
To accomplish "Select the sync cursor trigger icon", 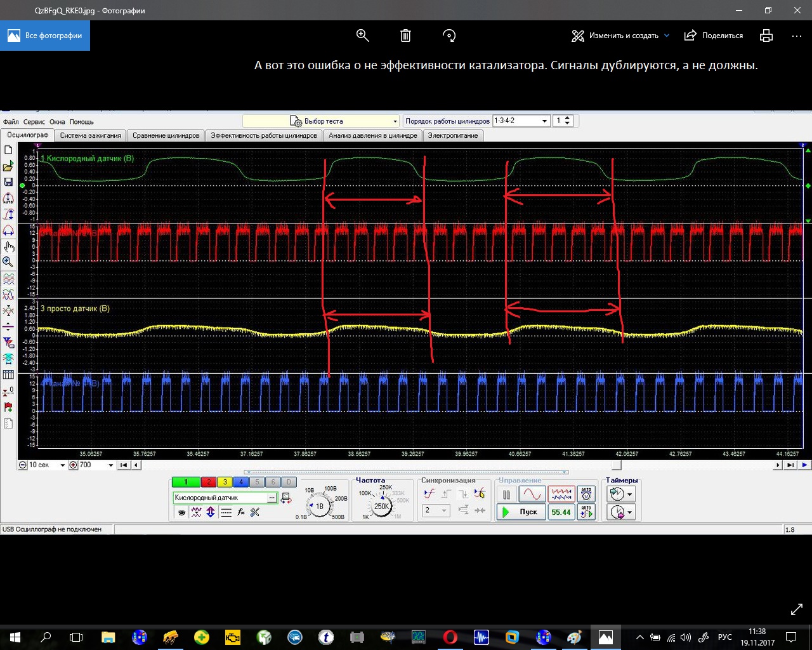I will pos(480,494).
